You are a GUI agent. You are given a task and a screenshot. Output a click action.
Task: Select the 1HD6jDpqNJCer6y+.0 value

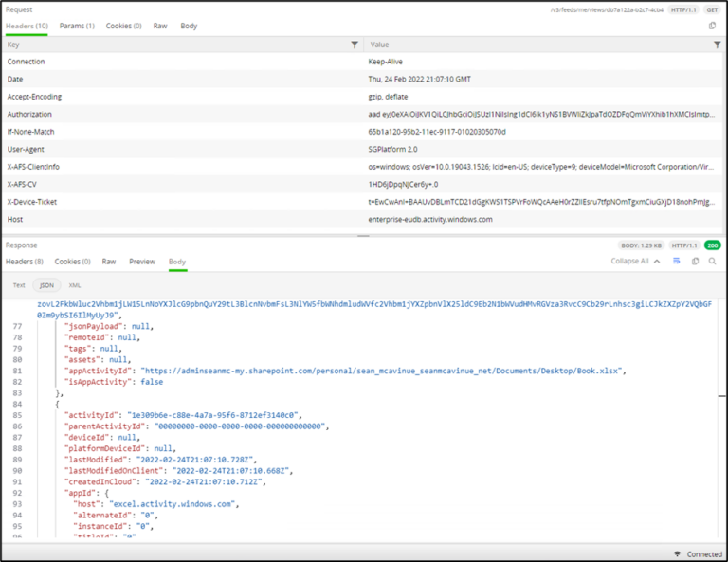(x=403, y=184)
